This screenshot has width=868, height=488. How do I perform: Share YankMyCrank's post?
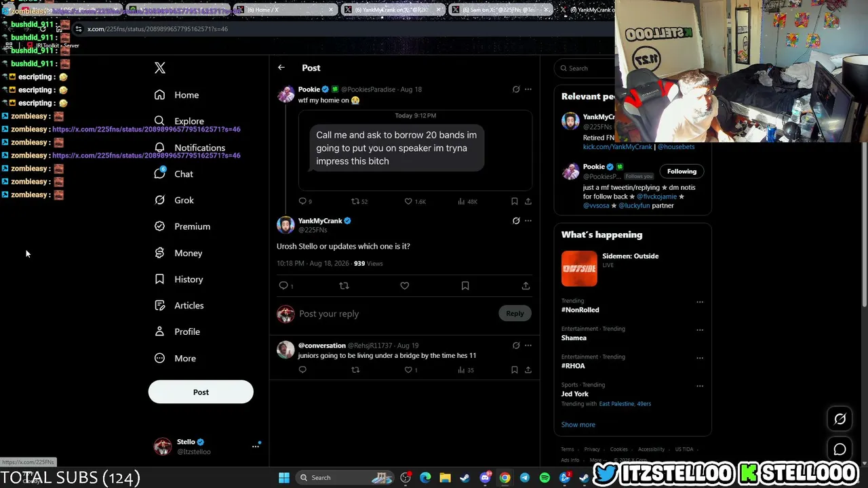click(526, 286)
